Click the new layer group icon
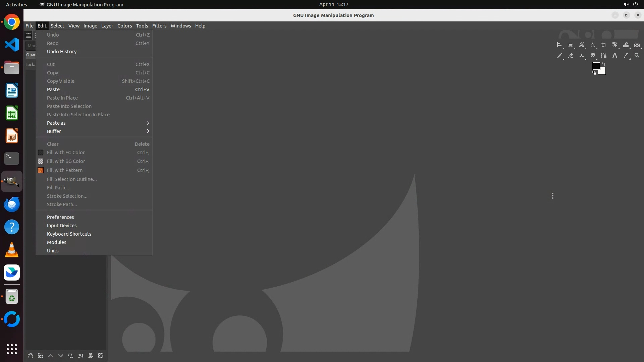Viewport: 644px width, 362px height. pos(40,356)
